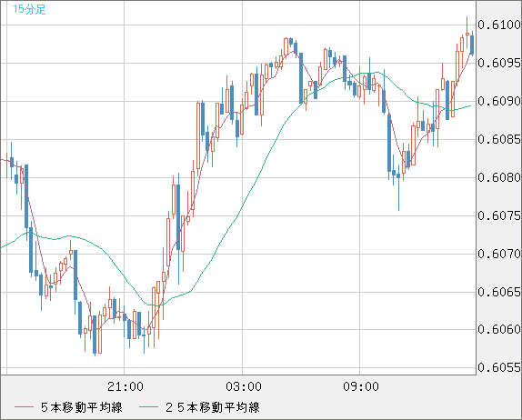Click the 0.6080 price axis label

pos(499,177)
